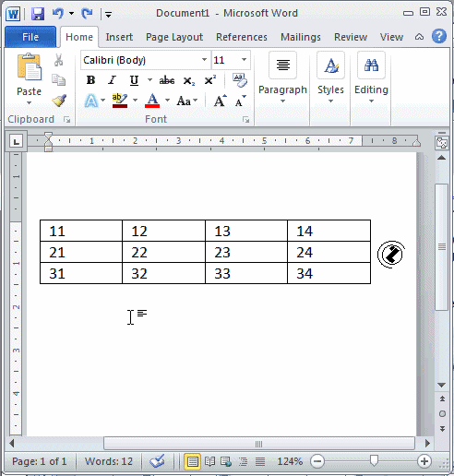Click the Grow Font icon
The height and width of the screenshot is (476, 454).
click(220, 101)
